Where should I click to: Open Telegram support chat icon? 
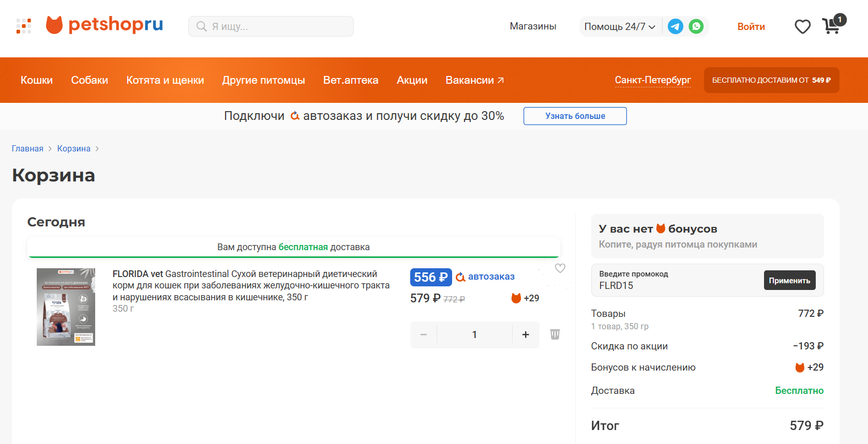click(x=676, y=26)
